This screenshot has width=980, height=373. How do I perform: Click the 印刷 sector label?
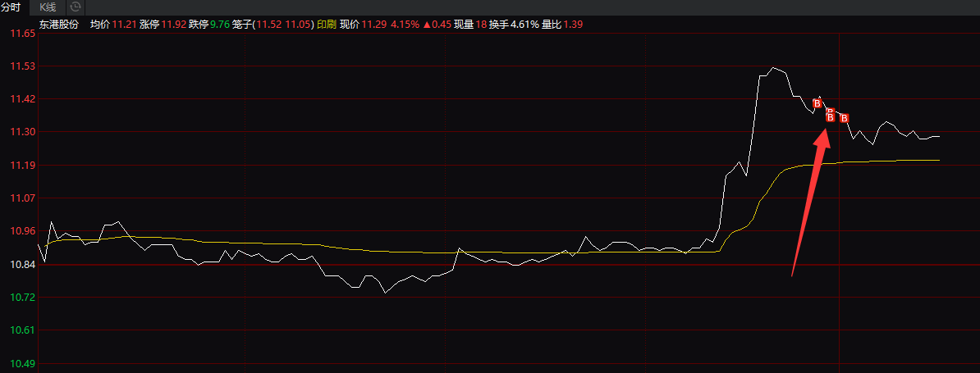coord(326,25)
